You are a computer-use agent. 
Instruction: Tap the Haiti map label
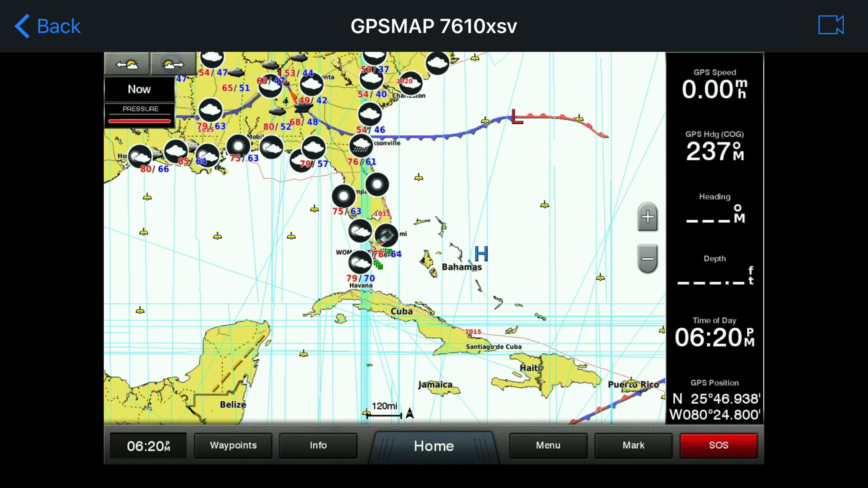tap(530, 368)
